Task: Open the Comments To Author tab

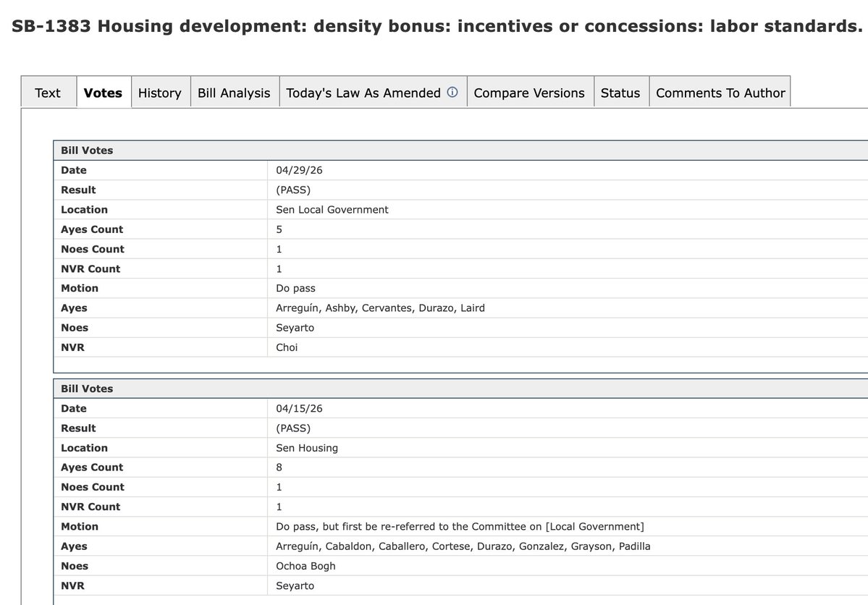Action: tap(720, 93)
